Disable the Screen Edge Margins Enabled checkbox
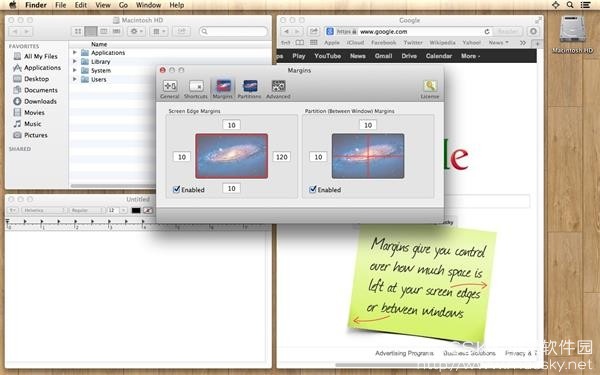 tap(176, 189)
